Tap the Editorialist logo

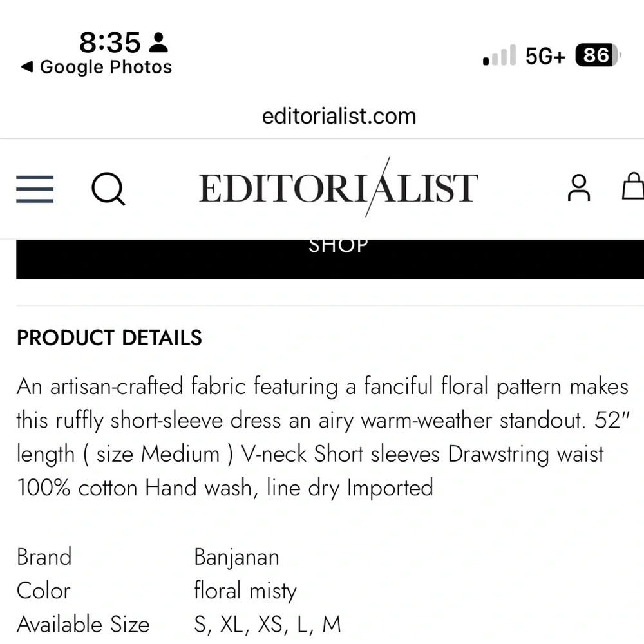click(338, 187)
